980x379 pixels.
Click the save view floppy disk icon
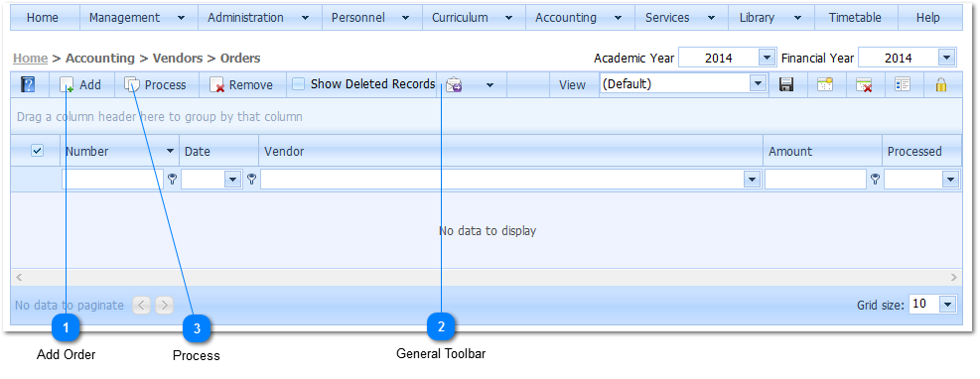point(786,85)
